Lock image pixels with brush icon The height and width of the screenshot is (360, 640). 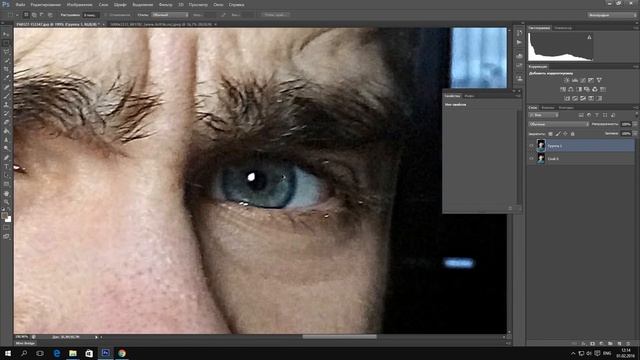tap(558, 134)
